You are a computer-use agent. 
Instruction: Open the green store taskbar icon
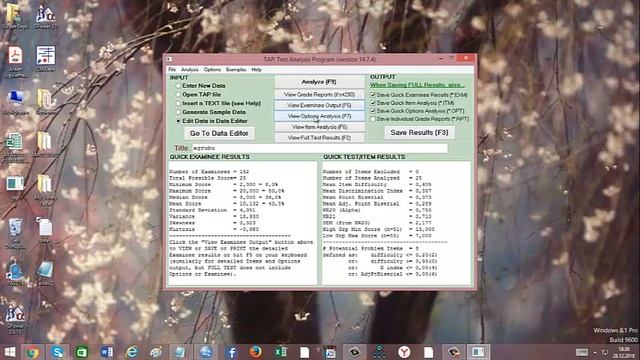pyautogui.click(x=82, y=352)
